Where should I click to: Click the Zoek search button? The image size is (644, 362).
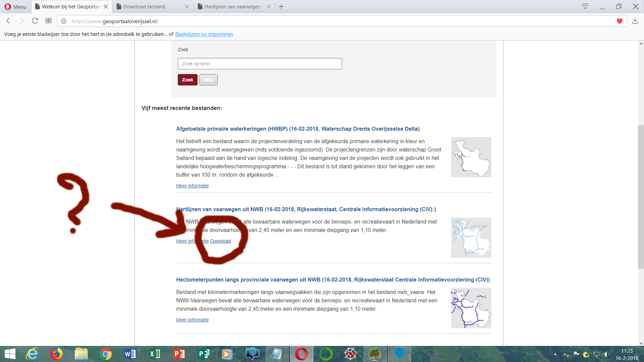pos(187,80)
